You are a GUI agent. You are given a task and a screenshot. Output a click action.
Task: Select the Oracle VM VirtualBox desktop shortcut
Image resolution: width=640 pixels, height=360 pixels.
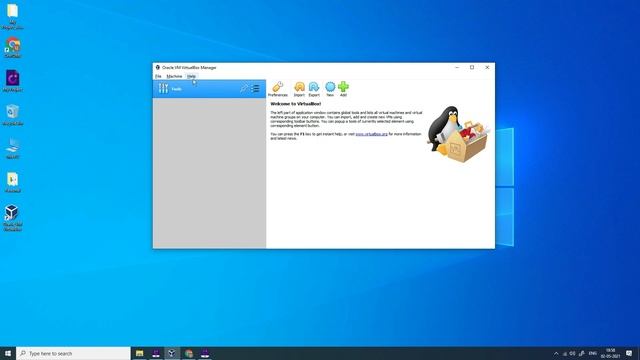pyautogui.click(x=12, y=218)
